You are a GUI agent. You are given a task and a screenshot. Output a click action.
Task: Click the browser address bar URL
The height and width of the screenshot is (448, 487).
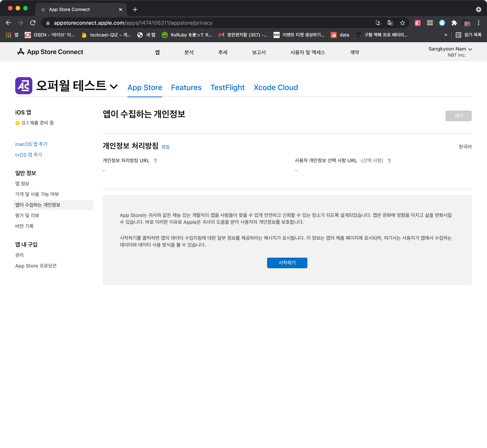tap(133, 23)
